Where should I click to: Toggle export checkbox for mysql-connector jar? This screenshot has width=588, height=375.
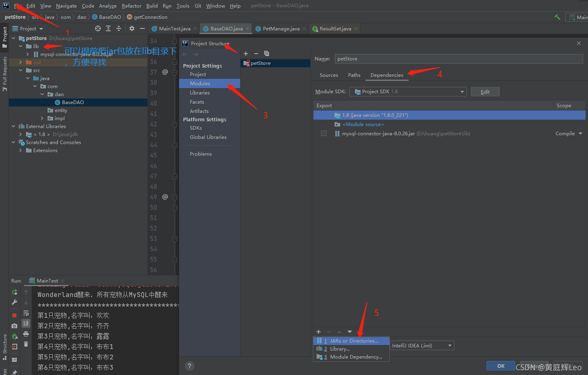click(x=324, y=133)
